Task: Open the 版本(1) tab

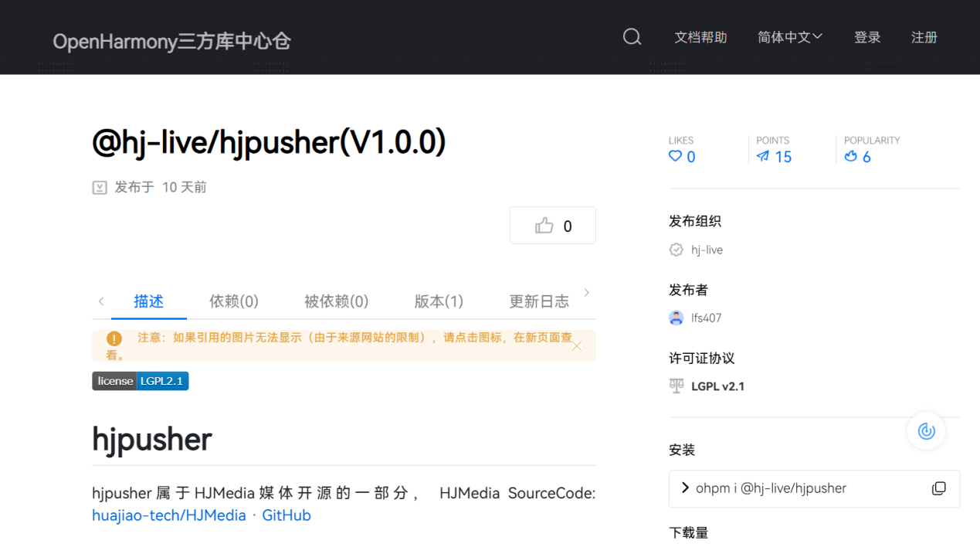Action: (439, 301)
